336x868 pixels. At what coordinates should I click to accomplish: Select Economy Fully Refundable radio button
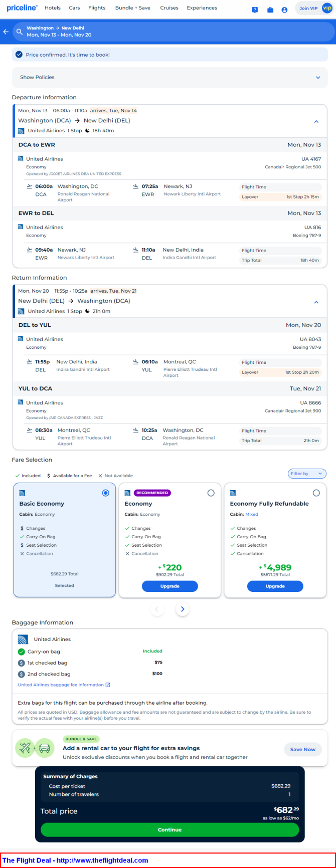point(316,493)
